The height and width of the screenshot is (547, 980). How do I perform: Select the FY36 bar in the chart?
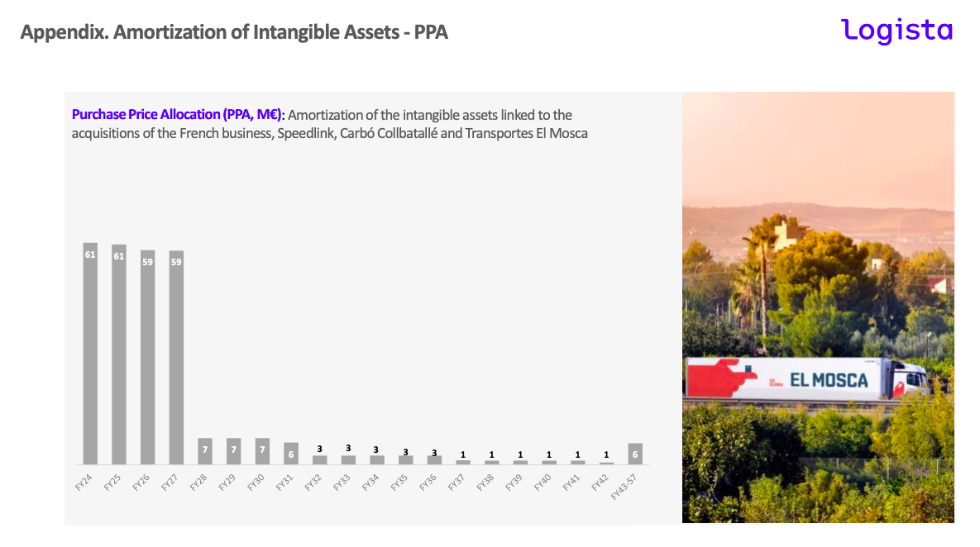[434, 460]
